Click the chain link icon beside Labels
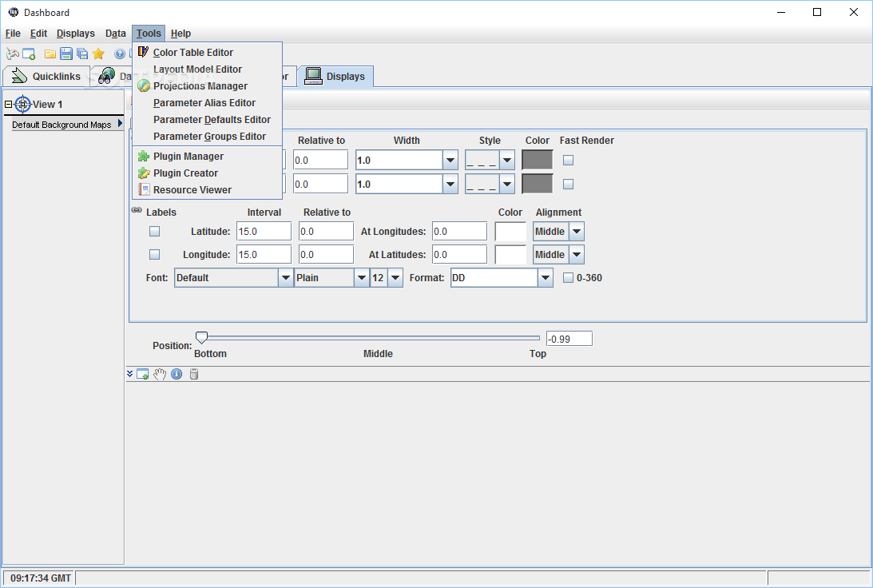Viewport: 873px width, 588px height. coord(137,210)
